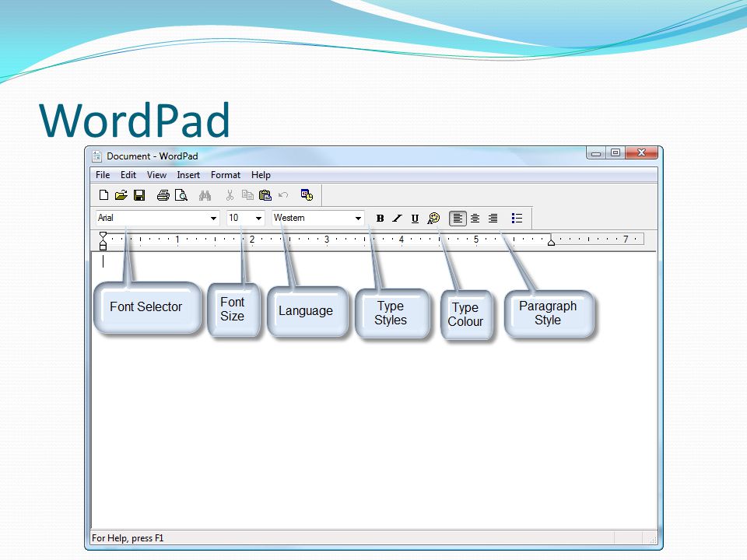747x560 pixels.
Task: Close the WordPad window
Action: (641, 153)
